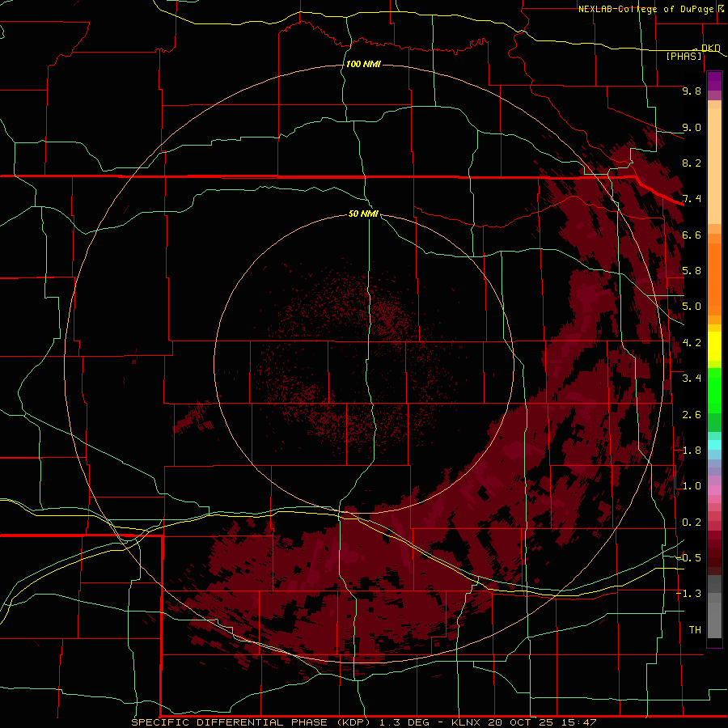Click the "2.6" color scale value
This screenshot has width=728, height=728.
tap(692, 415)
